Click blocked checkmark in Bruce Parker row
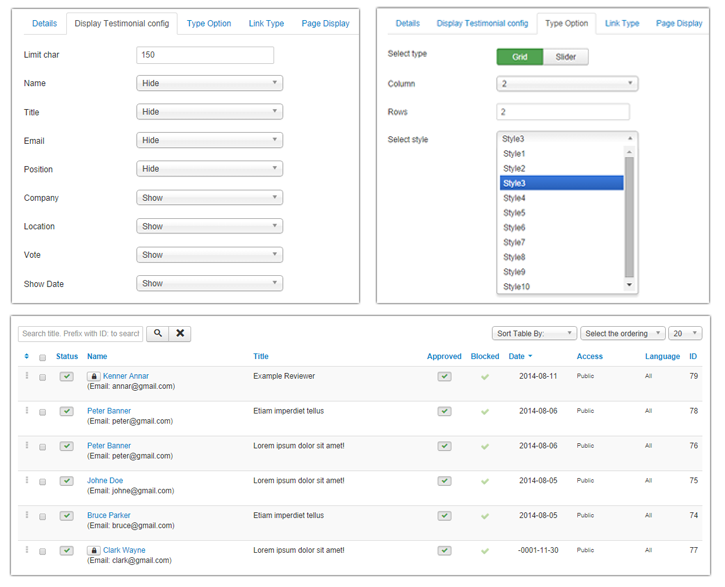 pos(485,516)
